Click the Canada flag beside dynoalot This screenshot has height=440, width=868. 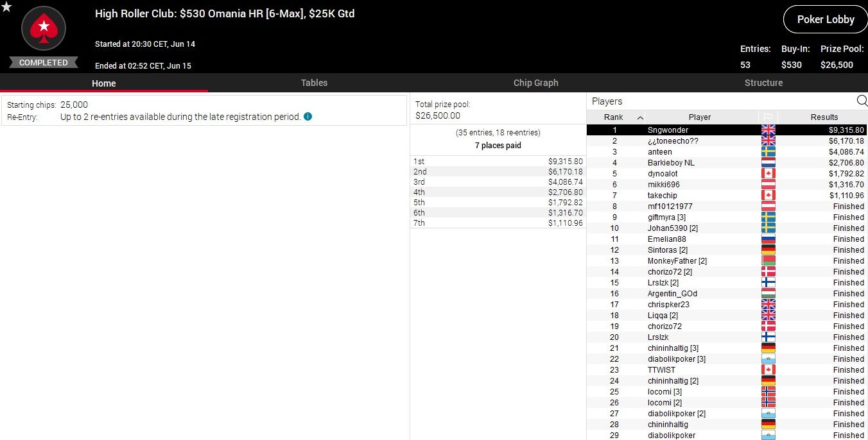coord(768,174)
